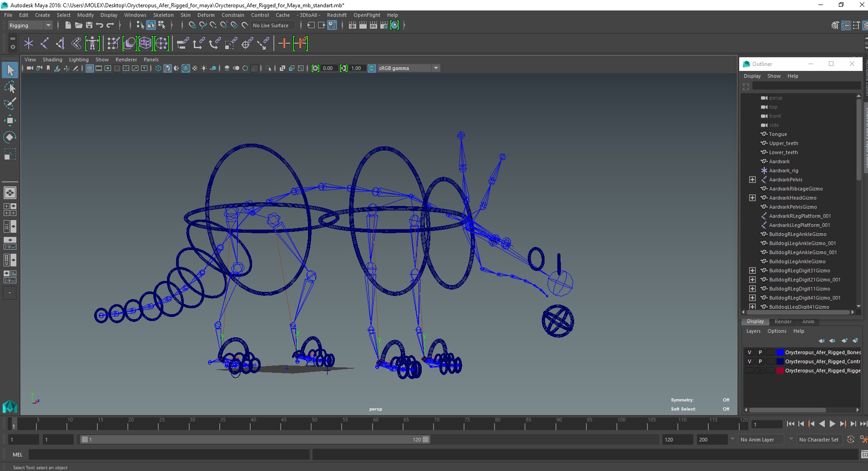Open the viewport Shading menu
Screen dimensions: 868x471
pyautogui.click(x=52, y=60)
